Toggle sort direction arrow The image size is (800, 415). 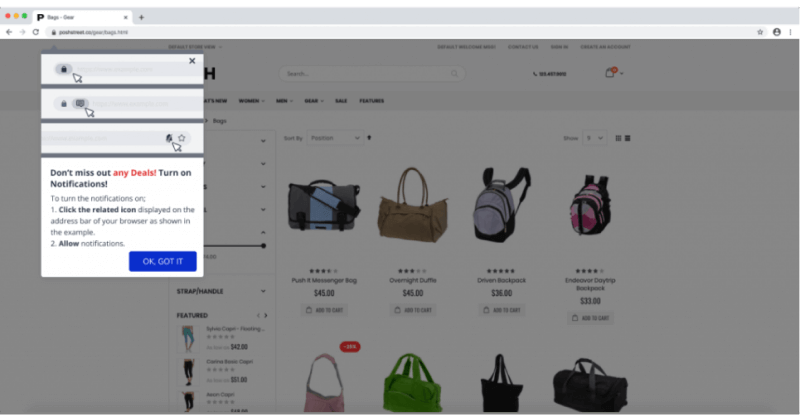click(x=369, y=138)
